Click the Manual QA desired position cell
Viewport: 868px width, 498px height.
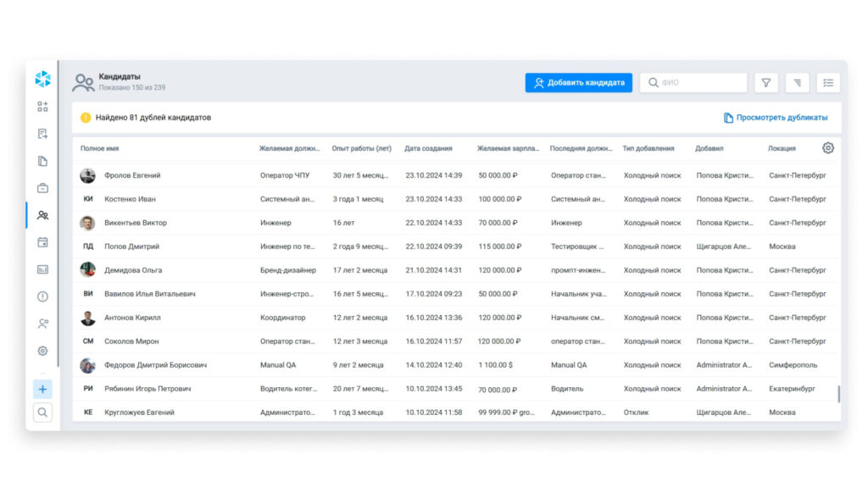278,365
